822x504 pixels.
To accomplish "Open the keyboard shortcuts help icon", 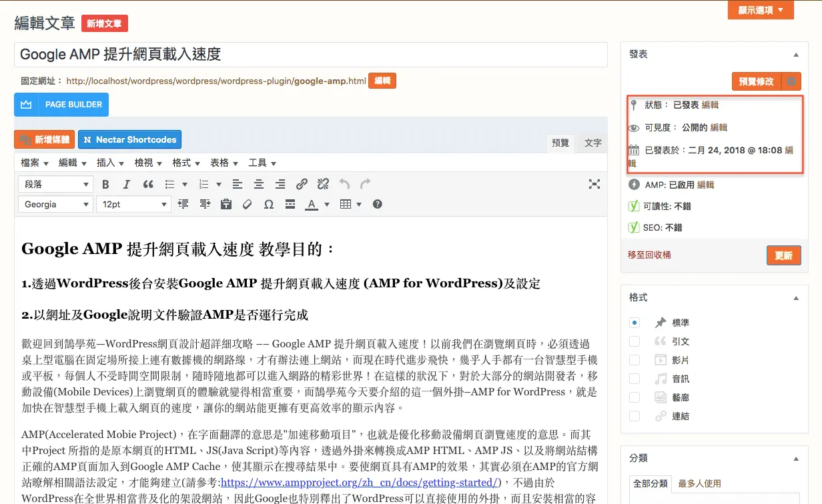I will coord(378,205).
